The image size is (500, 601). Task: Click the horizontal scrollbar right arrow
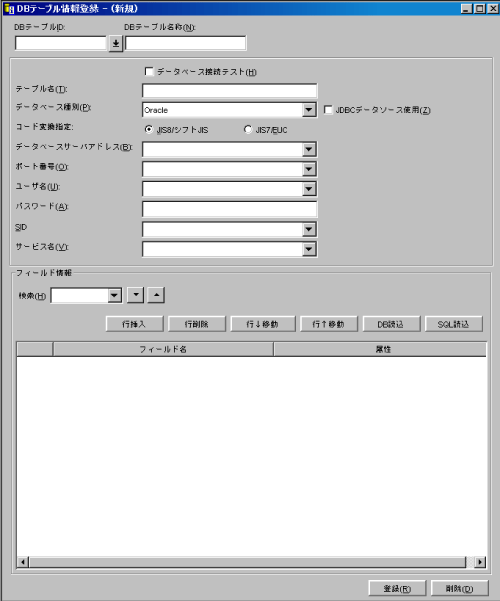(480, 562)
